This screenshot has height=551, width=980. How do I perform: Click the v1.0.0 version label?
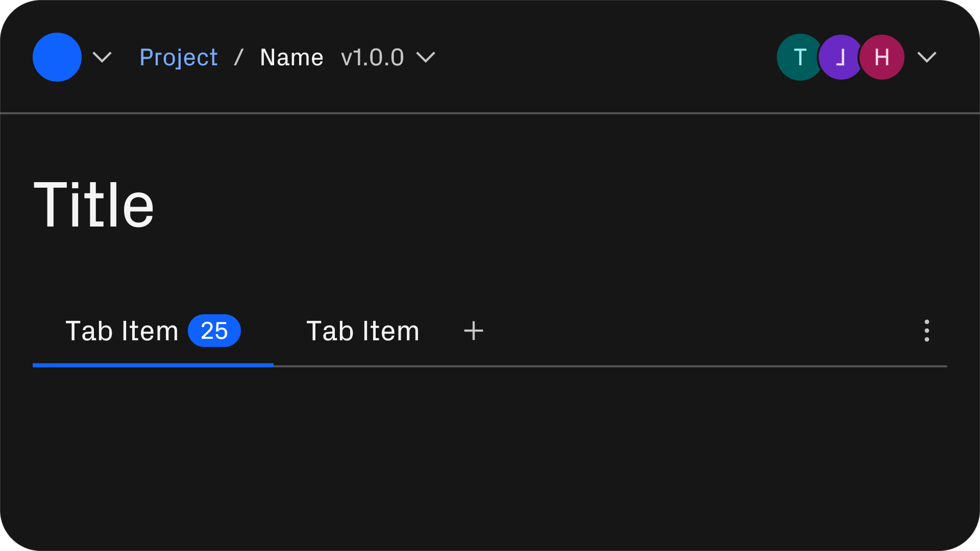click(x=373, y=58)
